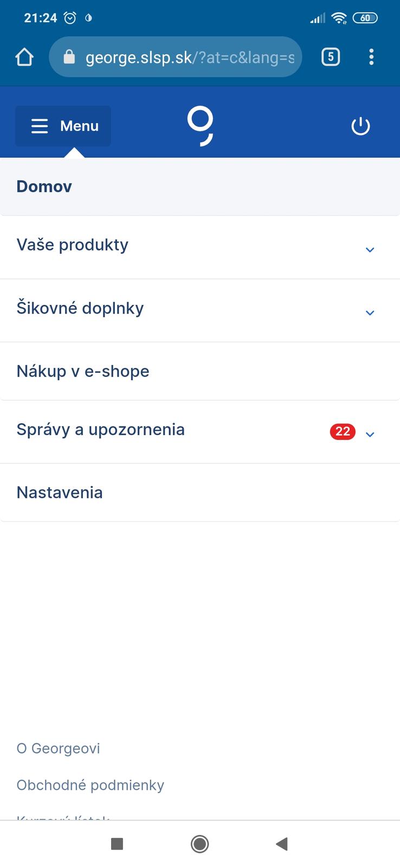Tap the browser home icon
The image size is (400, 868).
click(24, 57)
